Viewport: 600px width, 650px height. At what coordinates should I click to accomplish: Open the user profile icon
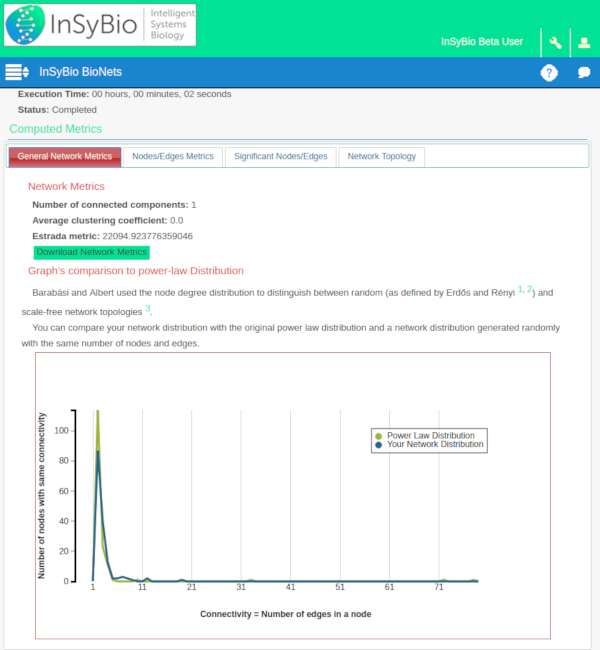(584, 43)
